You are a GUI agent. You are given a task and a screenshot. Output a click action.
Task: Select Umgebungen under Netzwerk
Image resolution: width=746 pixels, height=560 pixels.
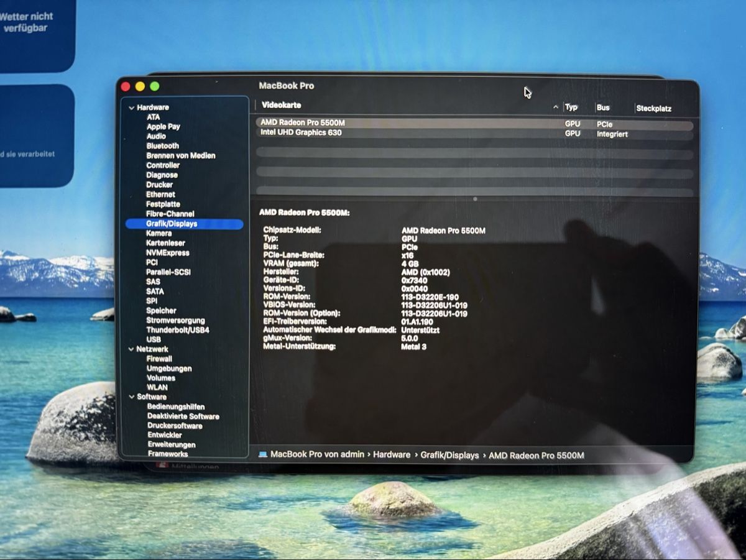point(169,369)
